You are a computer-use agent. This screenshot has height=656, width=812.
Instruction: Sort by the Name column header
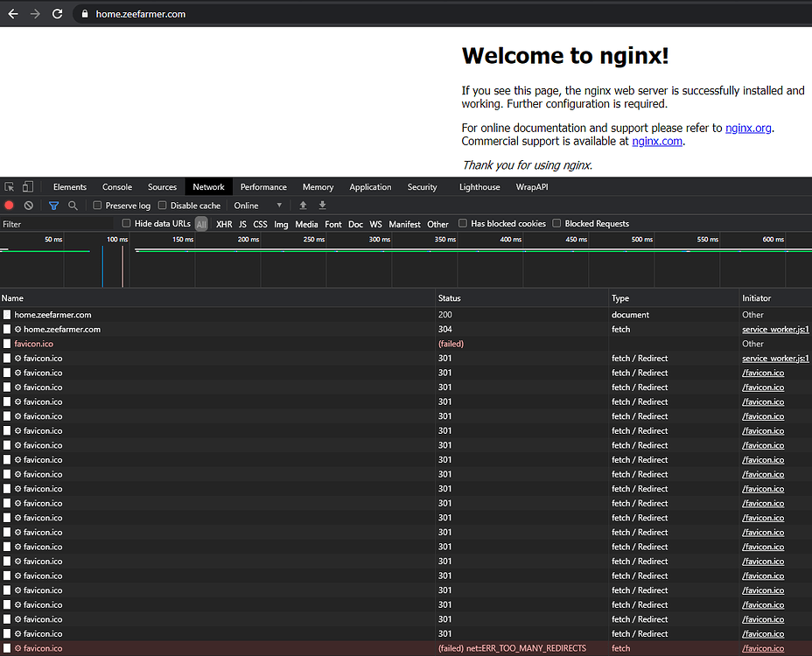pyautogui.click(x=218, y=298)
